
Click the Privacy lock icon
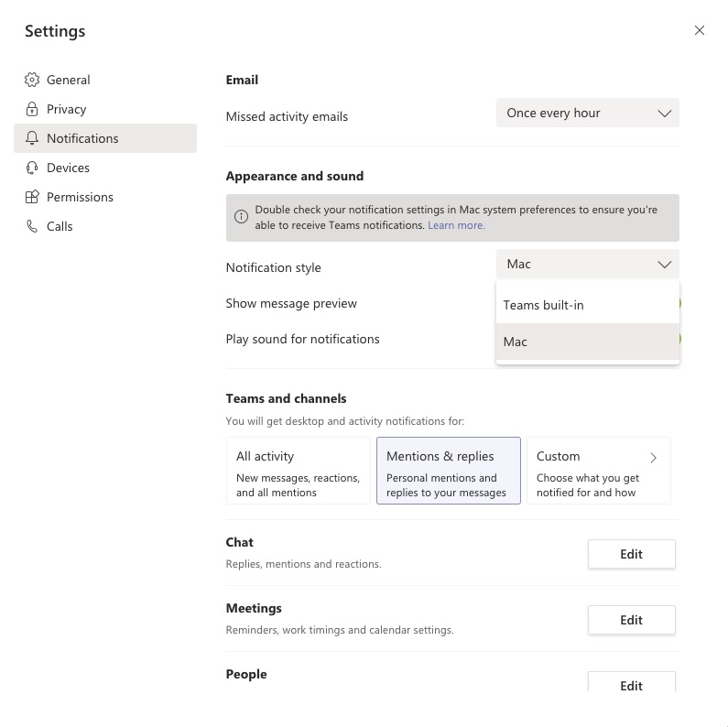(x=32, y=109)
